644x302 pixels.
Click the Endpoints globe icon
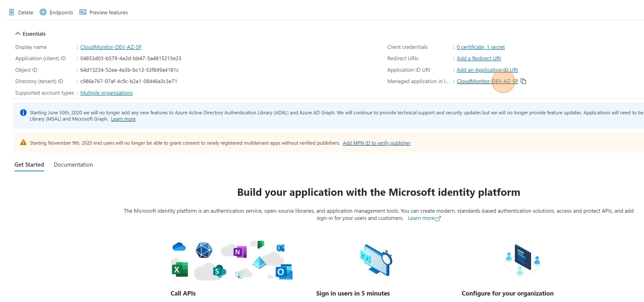[43, 12]
